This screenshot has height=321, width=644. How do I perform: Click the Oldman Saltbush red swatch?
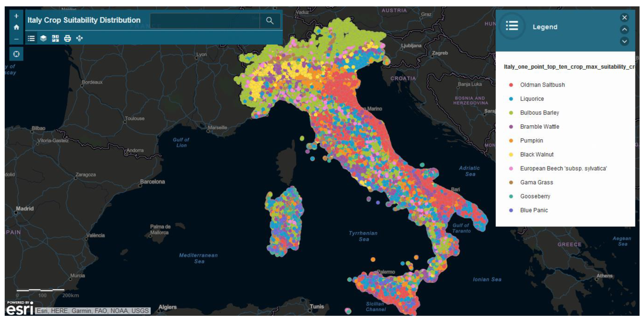click(511, 85)
